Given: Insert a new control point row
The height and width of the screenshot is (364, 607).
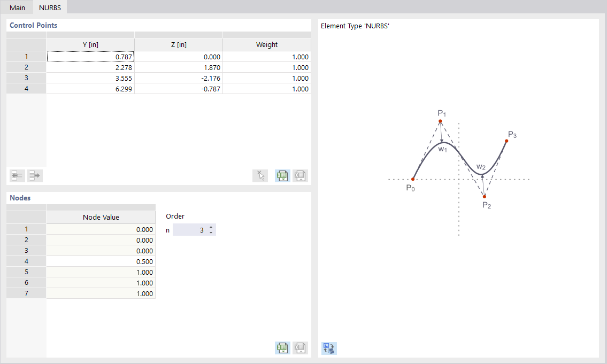Looking at the screenshot, I should 17,175.
